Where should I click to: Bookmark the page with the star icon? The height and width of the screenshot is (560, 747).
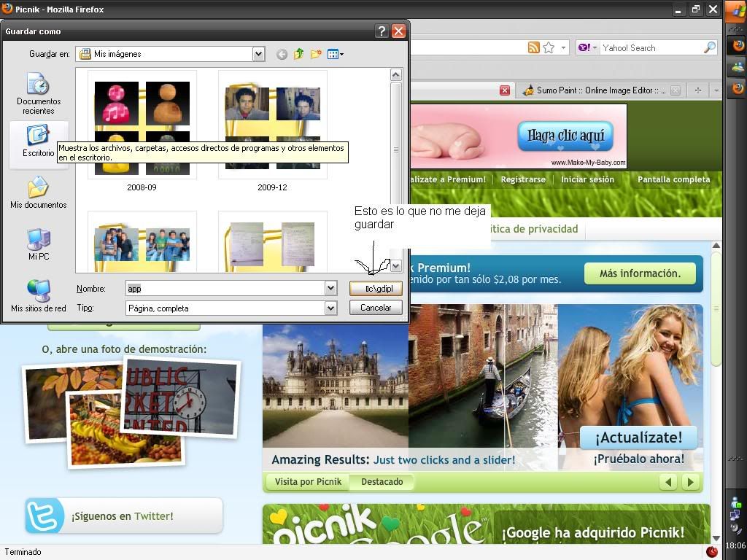click(x=549, y=47)
